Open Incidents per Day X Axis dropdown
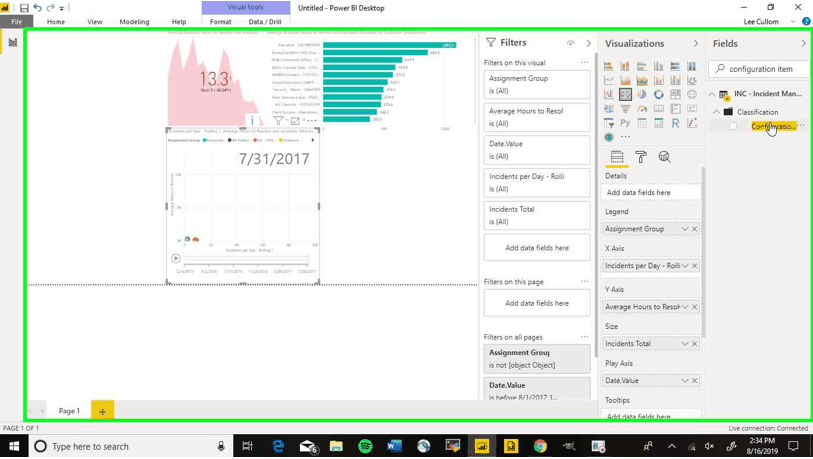This screenshot has width=813, height=459. [685, 266]
